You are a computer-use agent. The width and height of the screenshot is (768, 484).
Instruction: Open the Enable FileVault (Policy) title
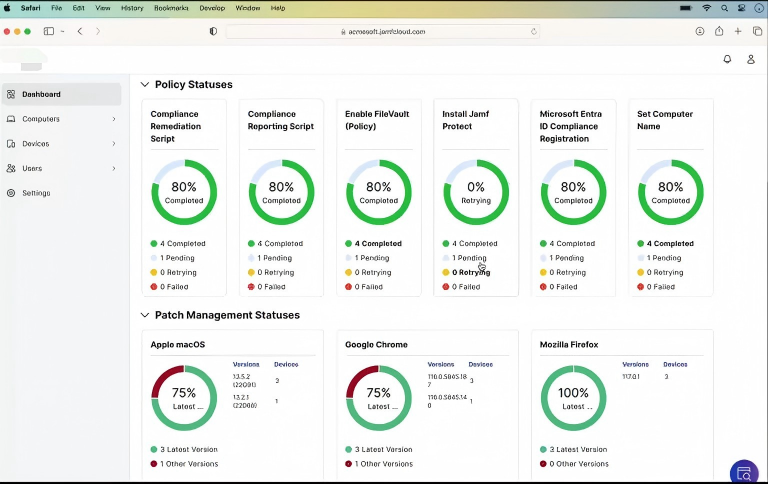click(x=377, y=120)
